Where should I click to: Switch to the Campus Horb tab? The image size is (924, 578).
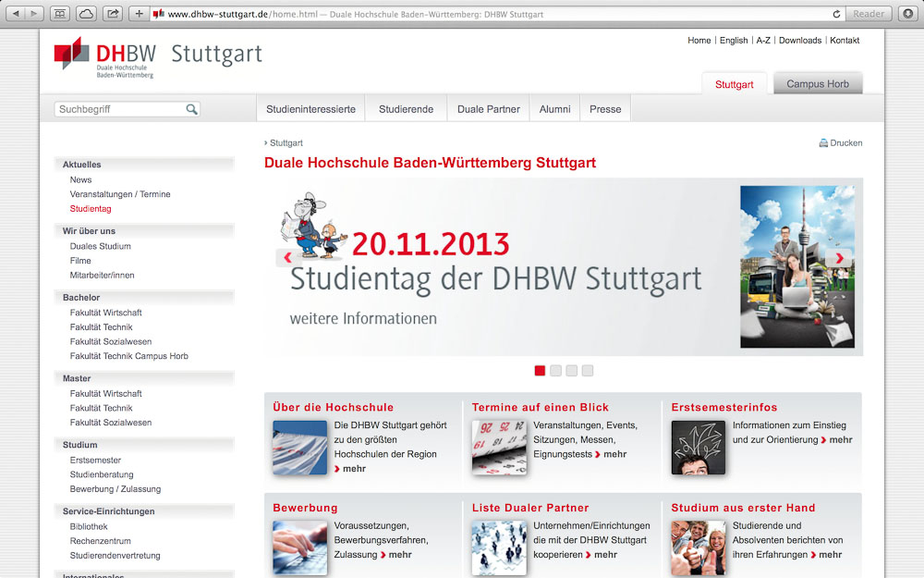[818, 84]
